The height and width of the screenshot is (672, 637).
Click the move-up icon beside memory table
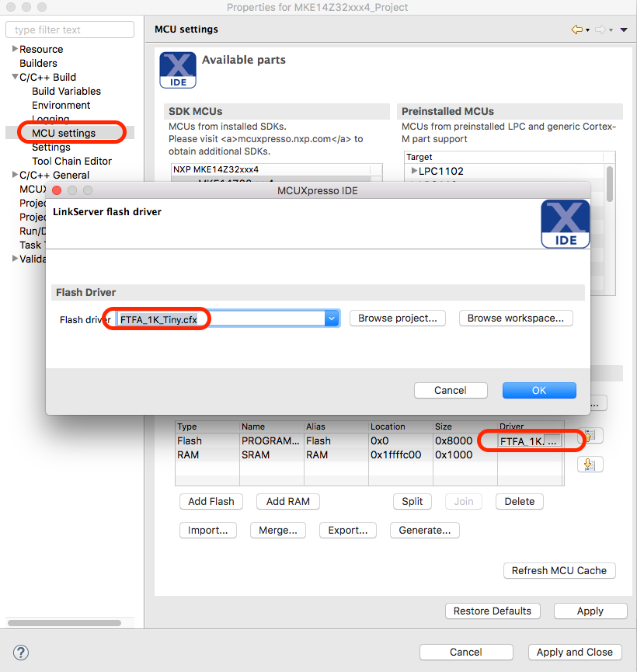(590, 436)
